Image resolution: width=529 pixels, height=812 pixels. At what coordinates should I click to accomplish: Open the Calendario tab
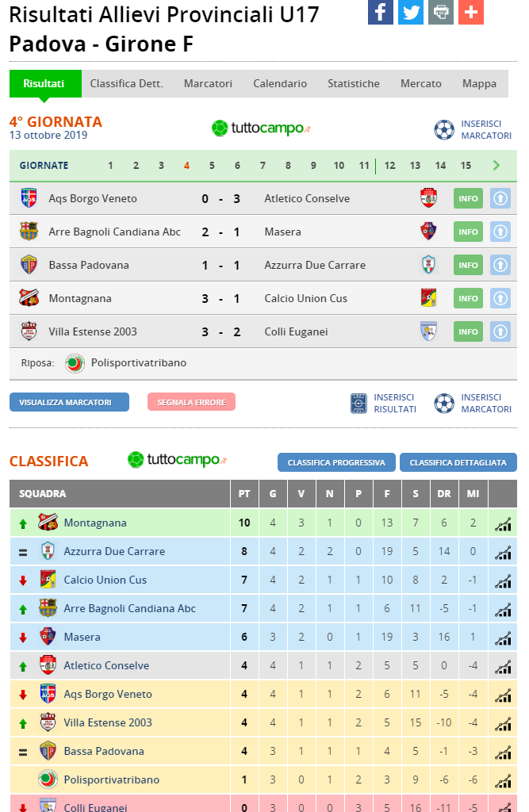[280, 83]
